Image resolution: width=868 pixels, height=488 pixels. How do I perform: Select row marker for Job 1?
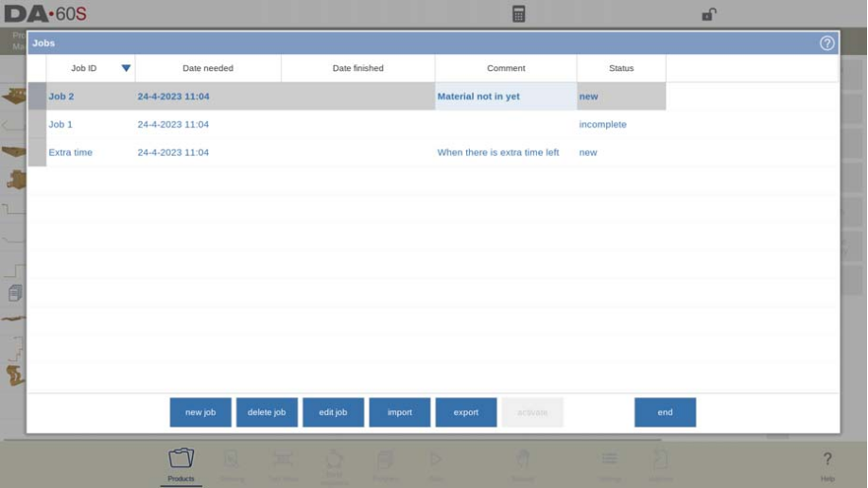click(x=37, y=125)
